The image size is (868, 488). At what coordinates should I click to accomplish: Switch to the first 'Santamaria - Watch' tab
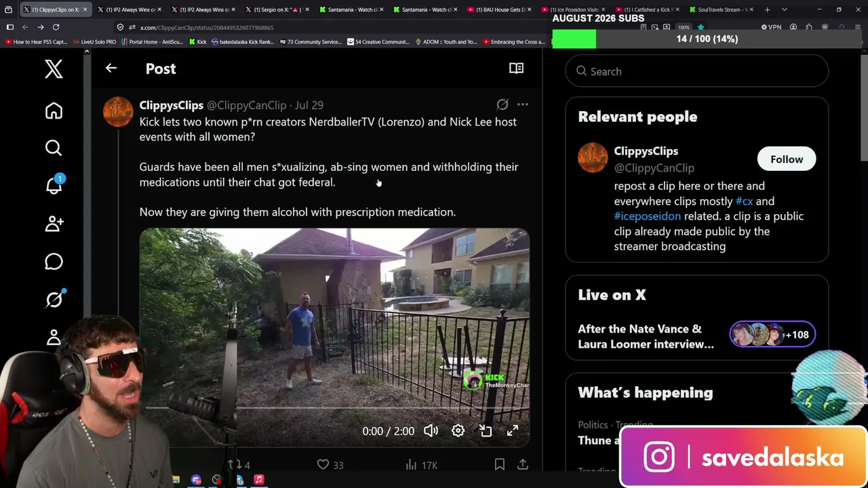click(x=351, y=9)
